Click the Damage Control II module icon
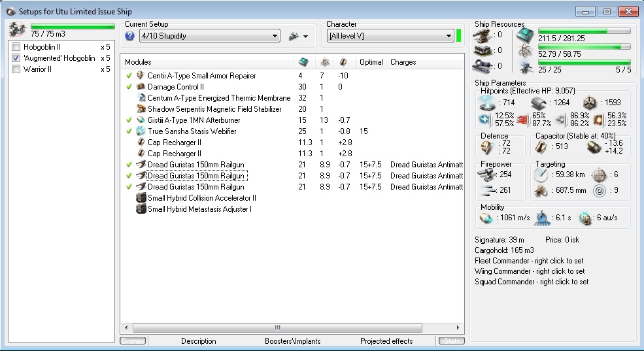The height and width of the screenshot is (351, 644). 141,87
